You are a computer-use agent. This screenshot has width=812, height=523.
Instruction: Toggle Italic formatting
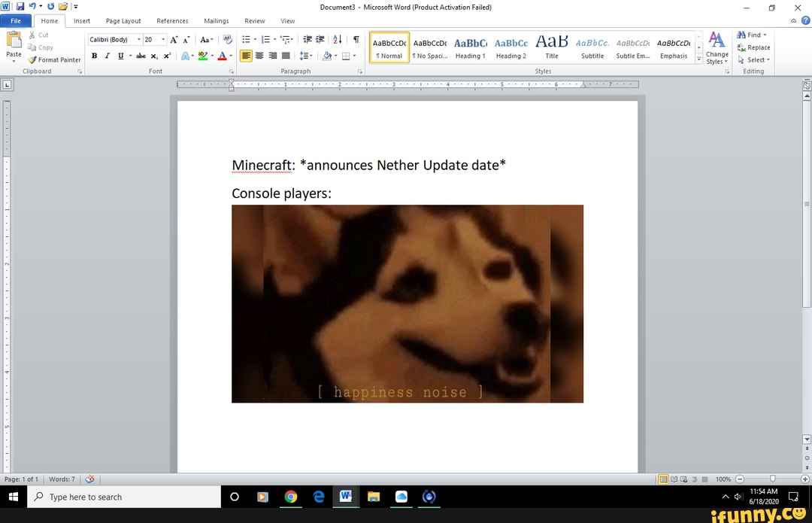coord(108,56)
